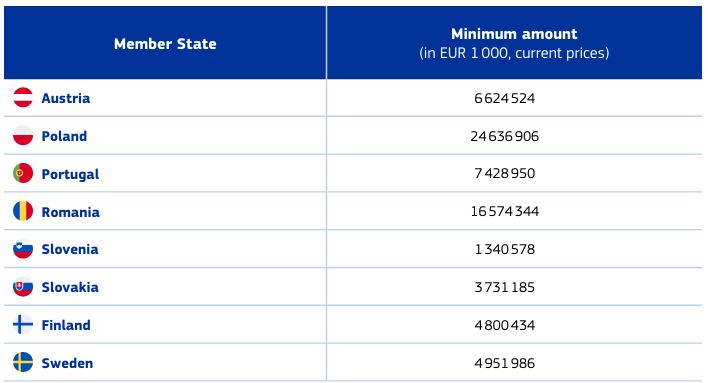Select the Slovenia flag icon
The height and width of the screenshot is (383, 708).
click(23, 249)
